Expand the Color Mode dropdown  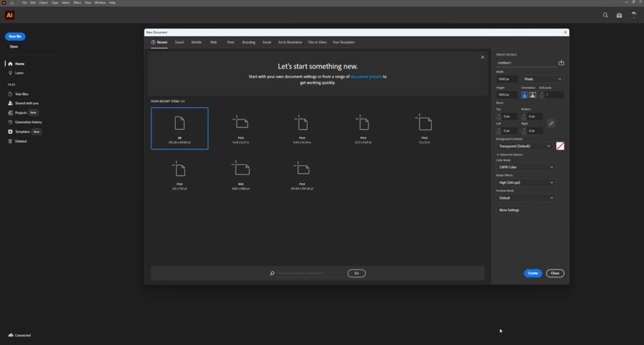(525, 167)
